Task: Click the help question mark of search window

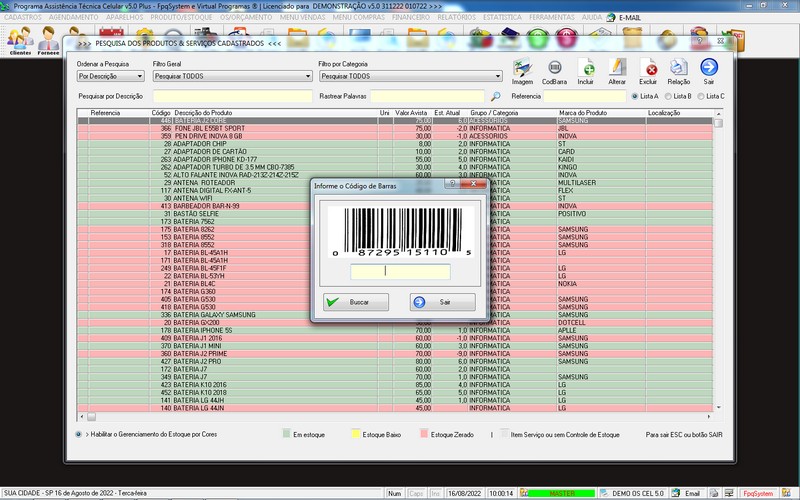Action: click(x=699, y=41)
